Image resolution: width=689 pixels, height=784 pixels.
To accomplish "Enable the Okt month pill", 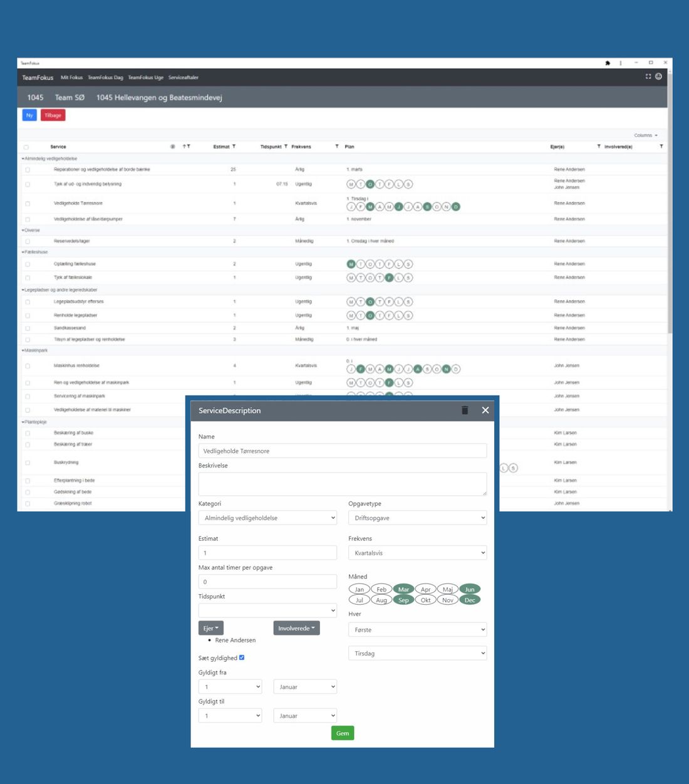I will (x=426, y=600).
